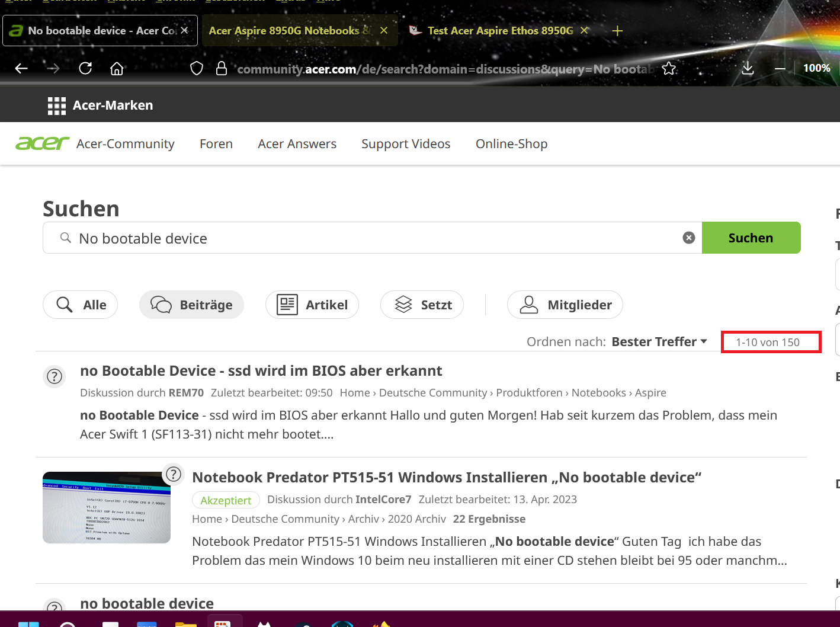840x627 pixels.
Task: Open the browser downloads icon
Action: pyautogui.click(x=748, y=68)
